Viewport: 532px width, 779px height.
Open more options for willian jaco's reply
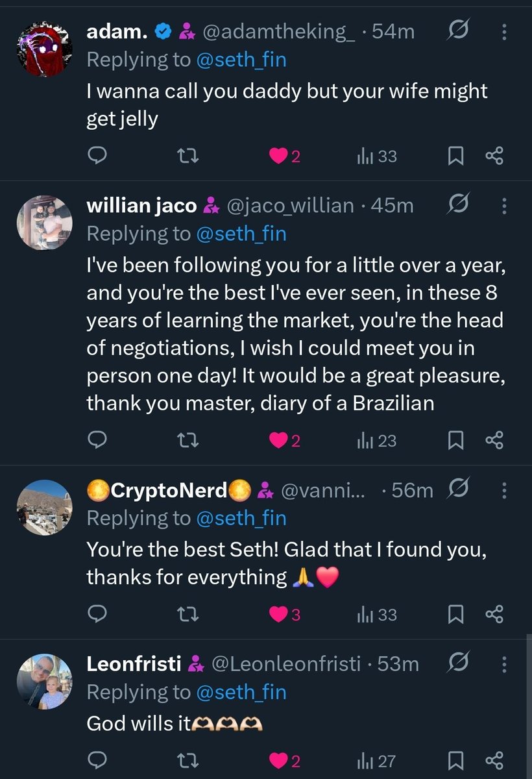click(504, 206)
